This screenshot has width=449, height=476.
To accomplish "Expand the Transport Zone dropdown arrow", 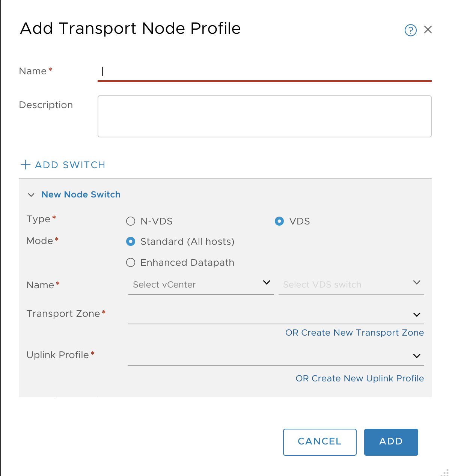I will coord(417,315).
